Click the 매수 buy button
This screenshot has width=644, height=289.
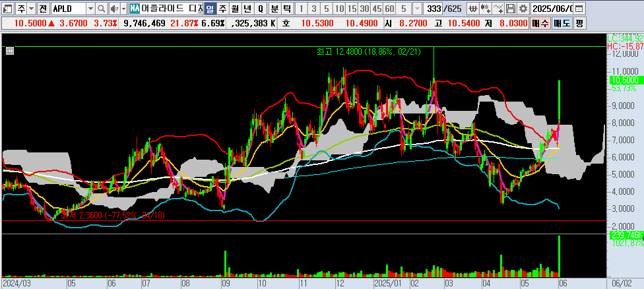(x=540, y=23)
